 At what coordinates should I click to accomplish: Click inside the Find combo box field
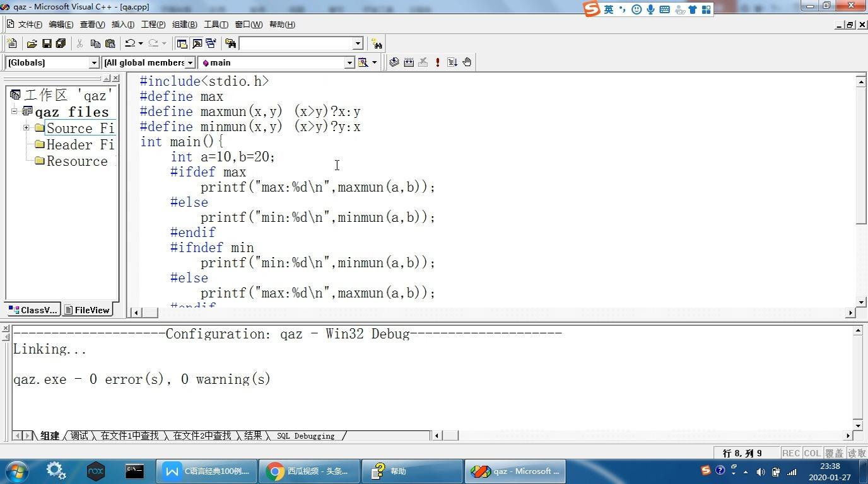295,43
